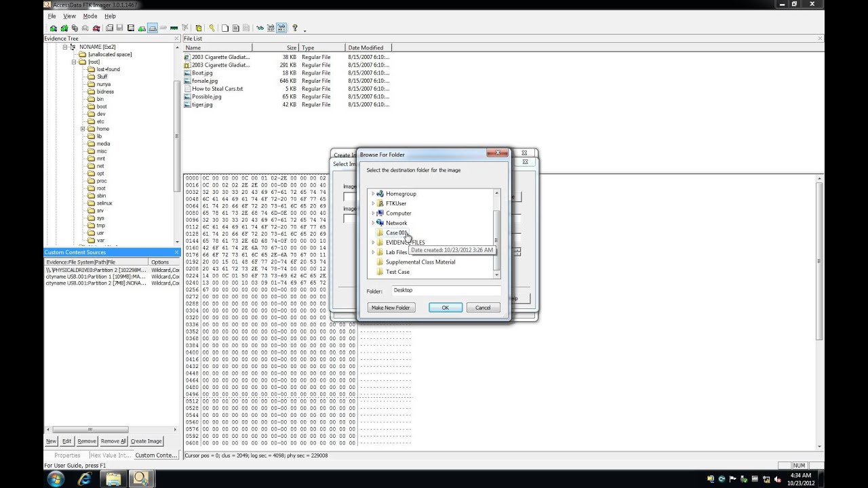Click the highlighted Create Custom Content Image icon
Image resolution: width=868 pixels, height=488 pixels.
point(153,28)
